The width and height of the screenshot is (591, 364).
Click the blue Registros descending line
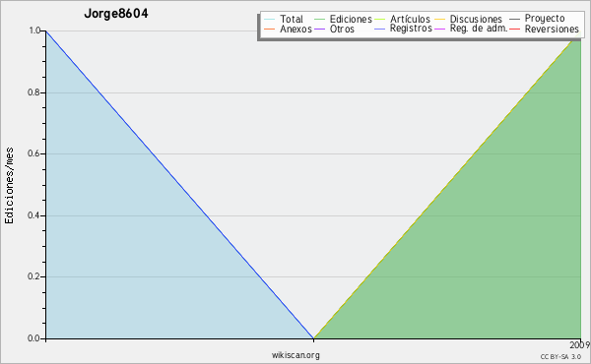[180, 184]
